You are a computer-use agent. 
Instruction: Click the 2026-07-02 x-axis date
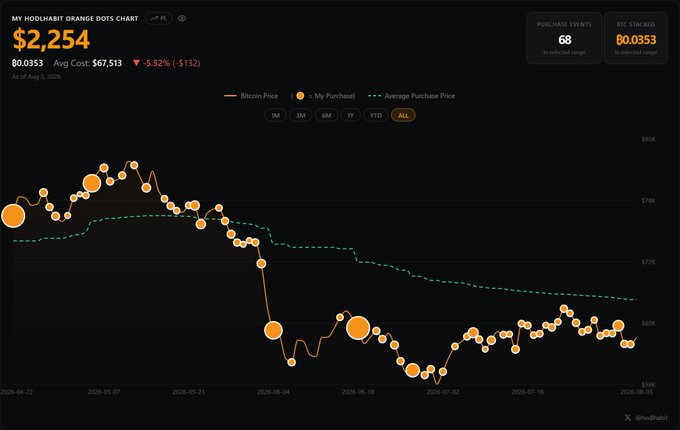pos(442,392)
